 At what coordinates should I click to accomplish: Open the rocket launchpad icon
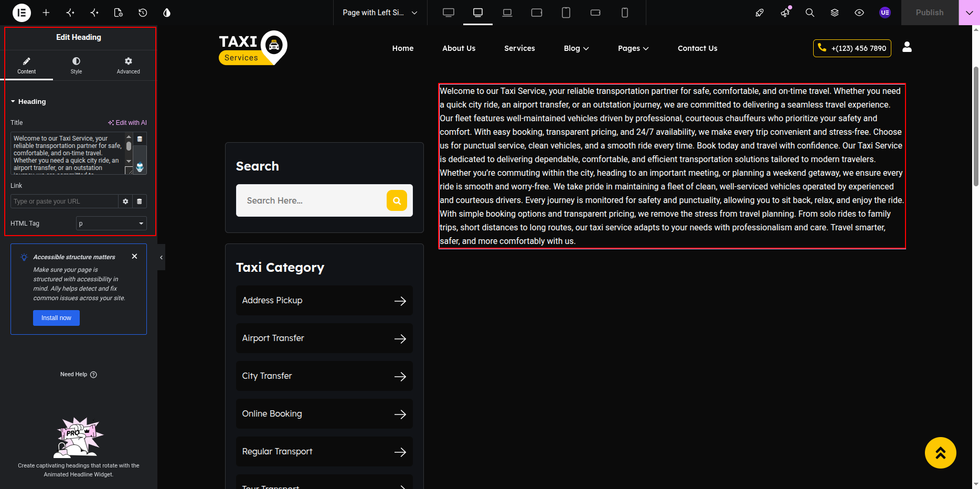tap(760, 13)
